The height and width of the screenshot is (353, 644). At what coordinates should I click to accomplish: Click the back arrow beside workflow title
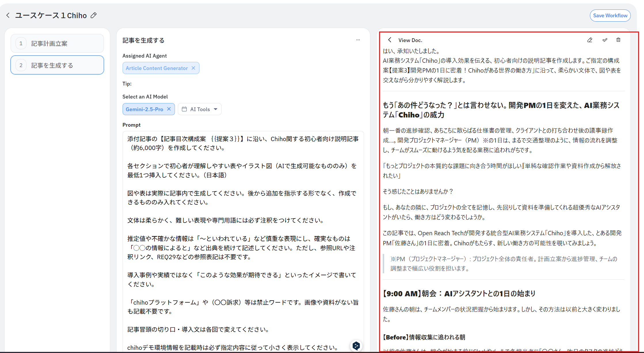[8, 15]
